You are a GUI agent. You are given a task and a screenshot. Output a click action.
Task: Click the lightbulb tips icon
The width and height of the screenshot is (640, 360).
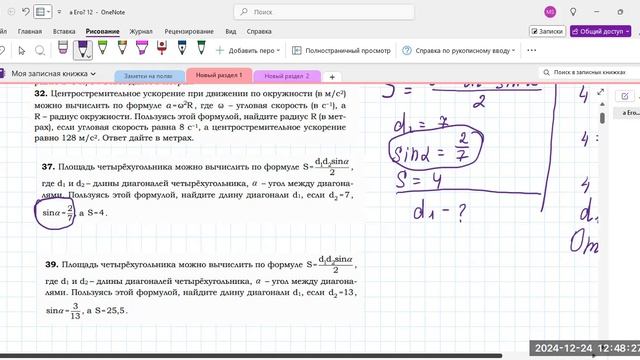pyautogui.click(x=573, y=12)
